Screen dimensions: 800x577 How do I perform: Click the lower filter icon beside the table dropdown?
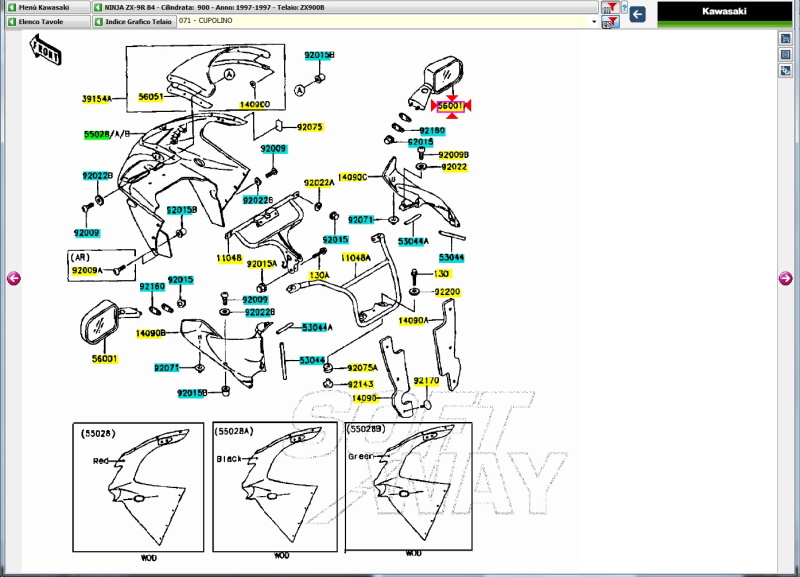[x=608, y=21]
